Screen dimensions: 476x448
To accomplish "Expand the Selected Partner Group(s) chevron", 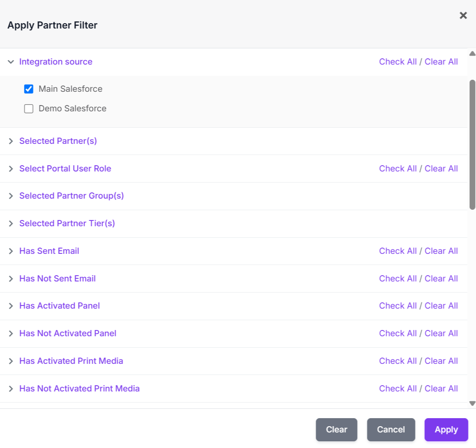I will click(11, 196).
